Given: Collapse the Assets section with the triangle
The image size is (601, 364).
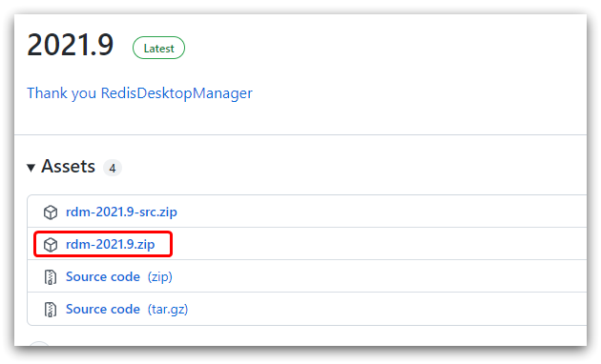Looking at the screenshot, I should tap(31, 168).
